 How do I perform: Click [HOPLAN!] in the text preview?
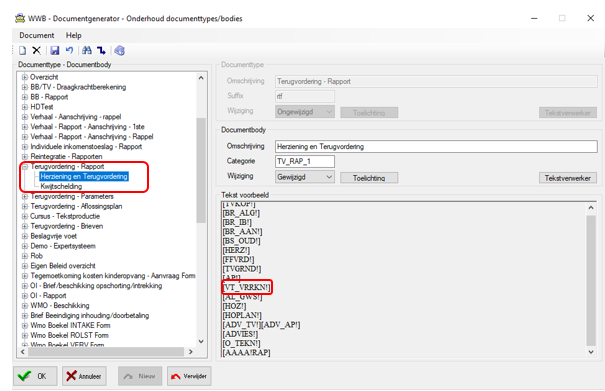(x=242, y=315)
